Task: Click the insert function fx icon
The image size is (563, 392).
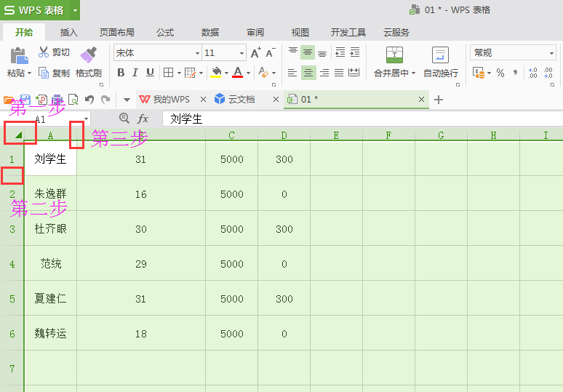Action: tap(143, 119)
